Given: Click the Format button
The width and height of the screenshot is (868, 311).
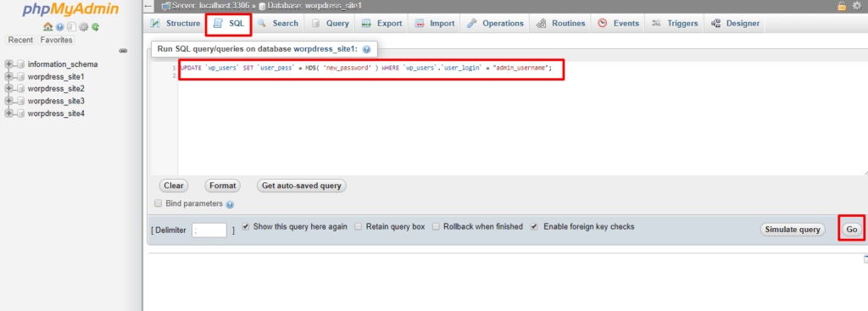Looking at the screenshot, I should (223, 186).
